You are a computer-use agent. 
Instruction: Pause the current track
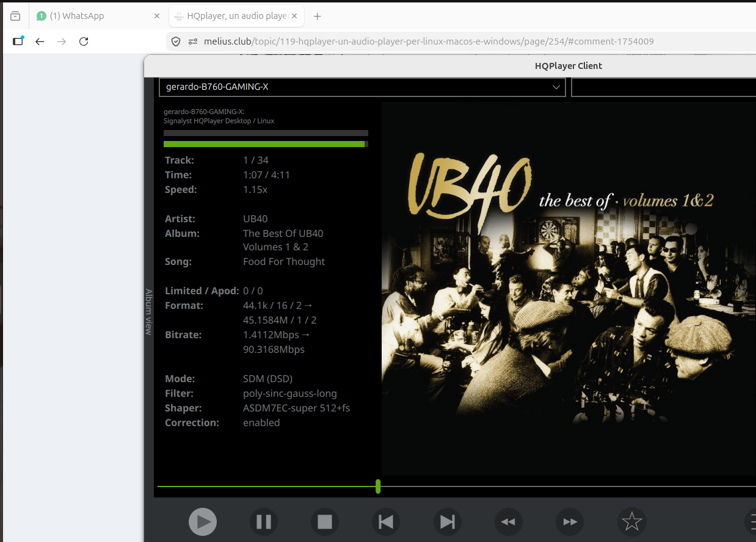(x=264, y=522)
